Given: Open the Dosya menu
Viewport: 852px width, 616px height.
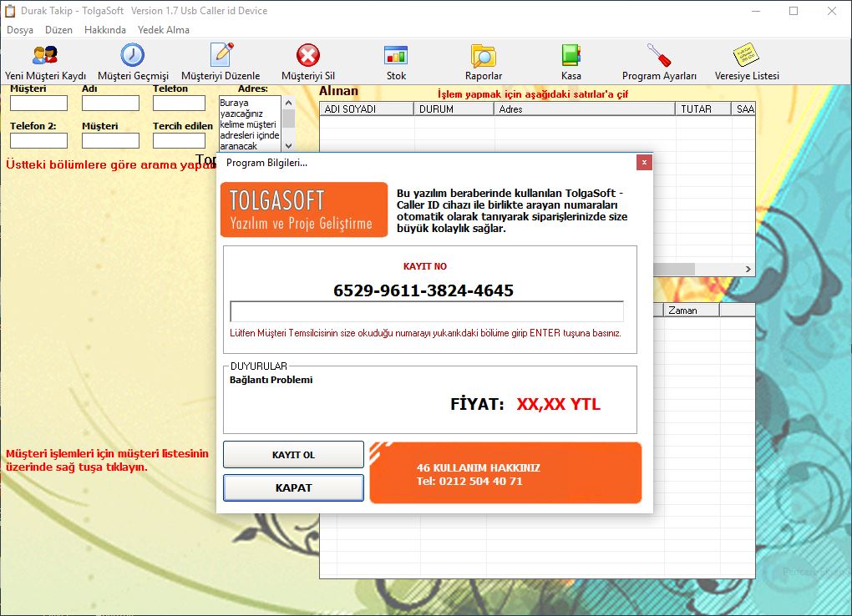Looking at the screenshot, I should (x=20, y=30).
